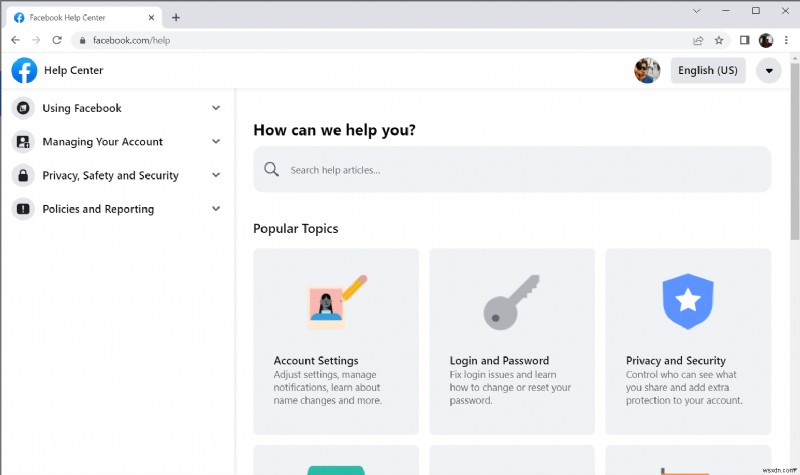Type in the Search help articles field
800x475 pixels.
(520, 170)
